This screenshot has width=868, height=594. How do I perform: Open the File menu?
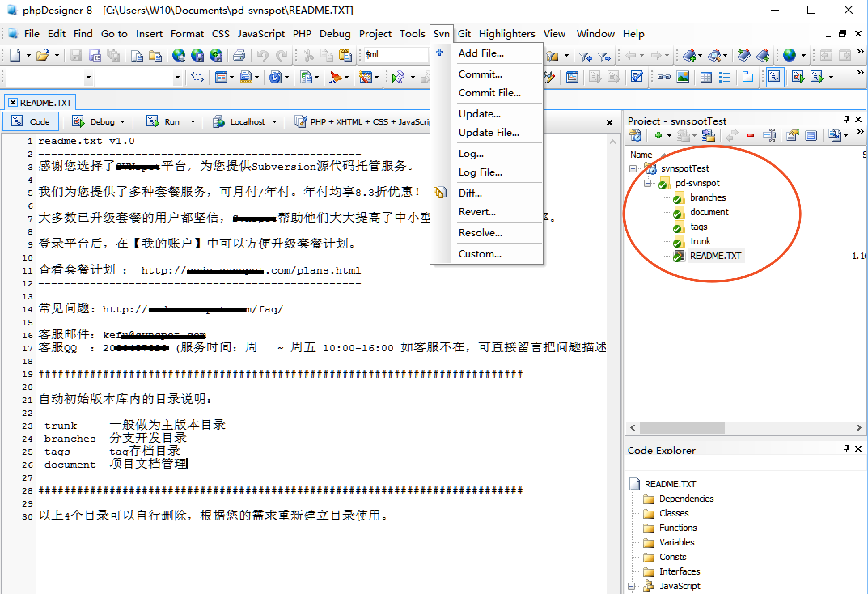[32, 34]
